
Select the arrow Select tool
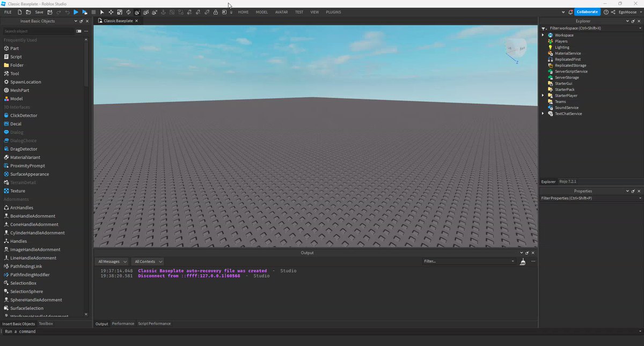[102, 12]
